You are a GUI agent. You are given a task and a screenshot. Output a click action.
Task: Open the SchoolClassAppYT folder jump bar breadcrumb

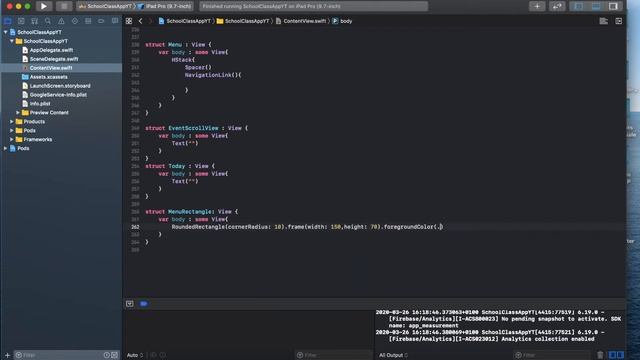[x=243, y=21]
